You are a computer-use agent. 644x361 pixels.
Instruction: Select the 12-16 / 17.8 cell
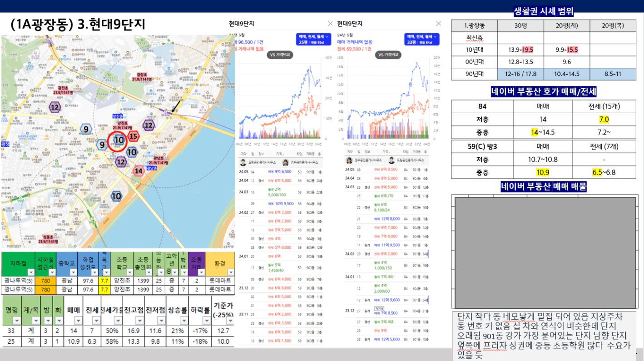(521, 74)
